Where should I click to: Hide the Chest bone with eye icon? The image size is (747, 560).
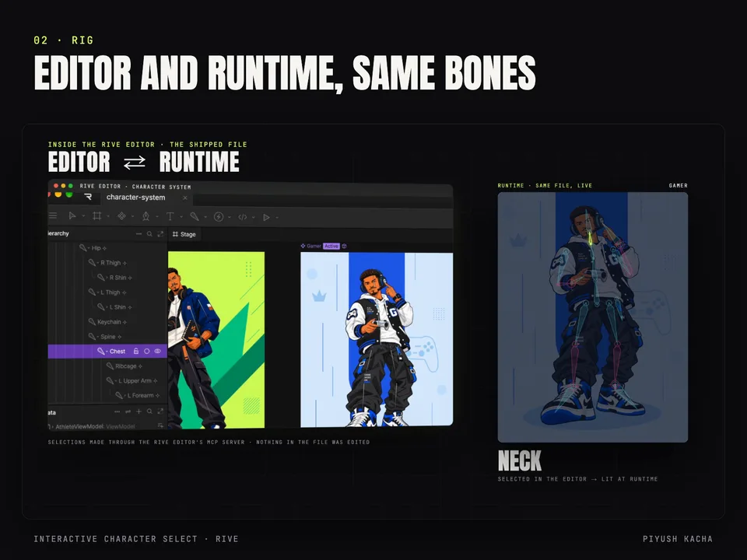(158, 351)
